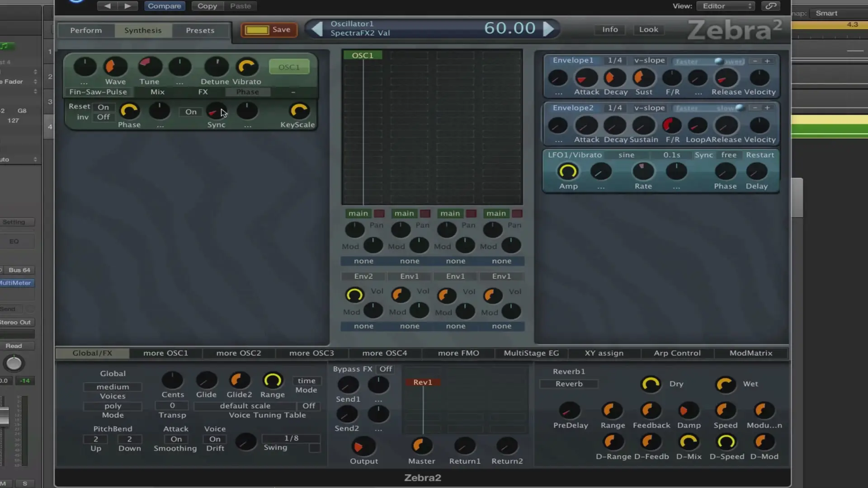868x488 pixels.
Task: Click the Look button
Action: tap(648, 29)
